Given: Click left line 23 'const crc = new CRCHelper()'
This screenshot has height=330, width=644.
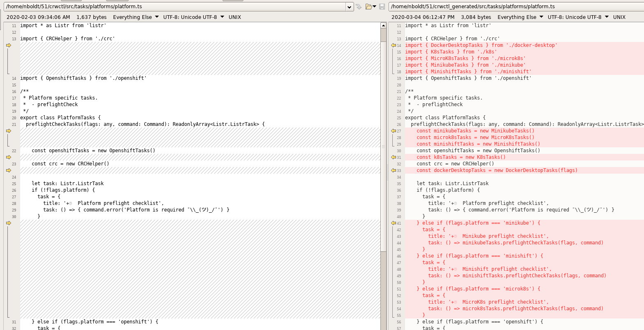Looking at the screenshot, I should [x=70, y=164].
